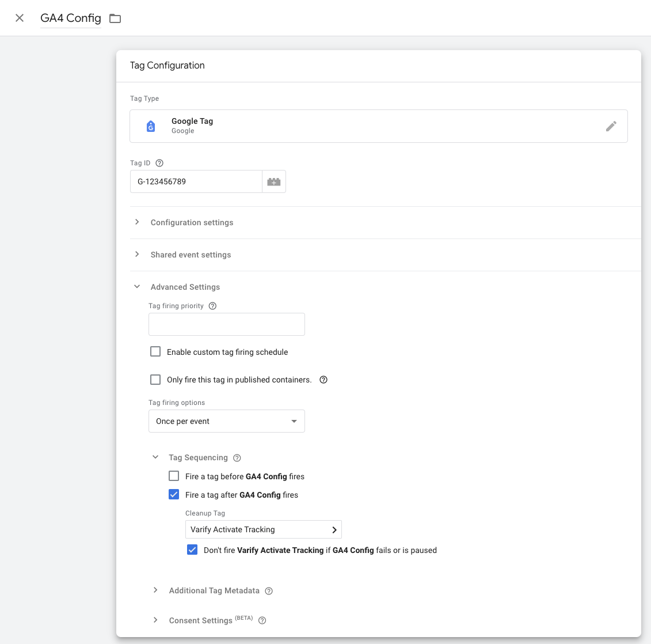Open help for Tag firing priority
Image resolution: width=651 pixels, height=644 pixels.
212,306
